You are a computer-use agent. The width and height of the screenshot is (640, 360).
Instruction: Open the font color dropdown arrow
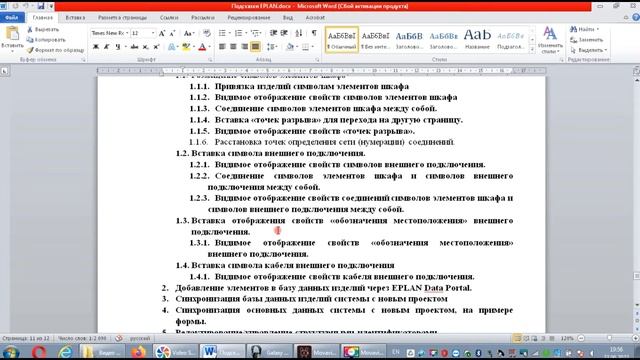coord(209,47)
